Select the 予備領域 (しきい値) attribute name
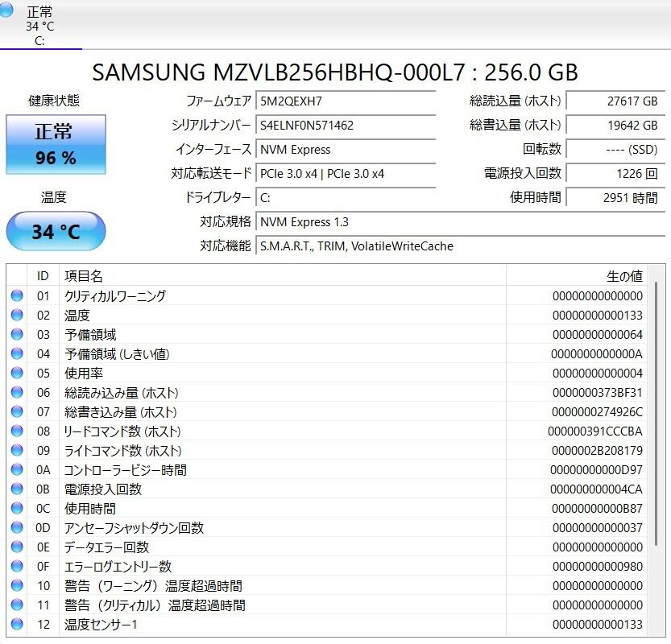The height and width of the screenshot is (644, 671). tap(117, 354)
